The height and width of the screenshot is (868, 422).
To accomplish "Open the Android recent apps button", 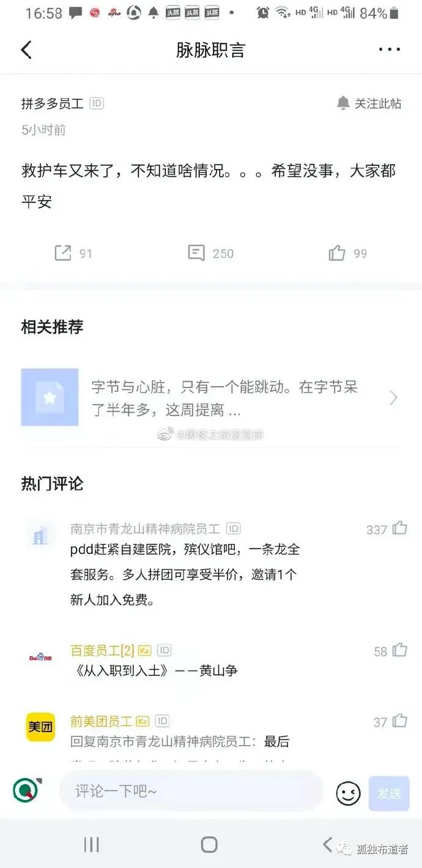I will (x=91, y=845).
